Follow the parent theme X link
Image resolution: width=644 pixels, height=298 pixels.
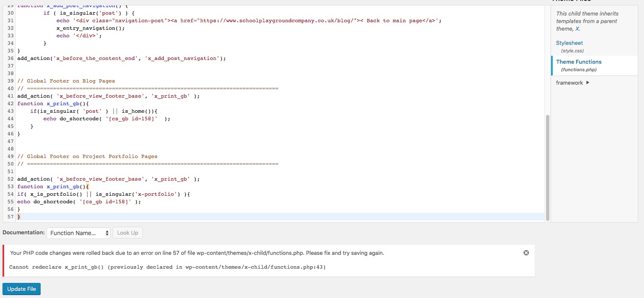pos(577,29)
